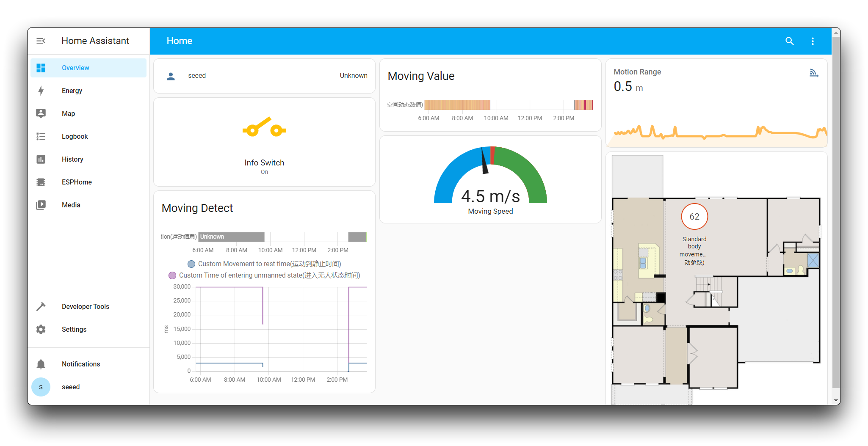Viewport: 868px width, 446px height.
Task: Open the search magnifier icon
Action: click(x=789, y=41)
